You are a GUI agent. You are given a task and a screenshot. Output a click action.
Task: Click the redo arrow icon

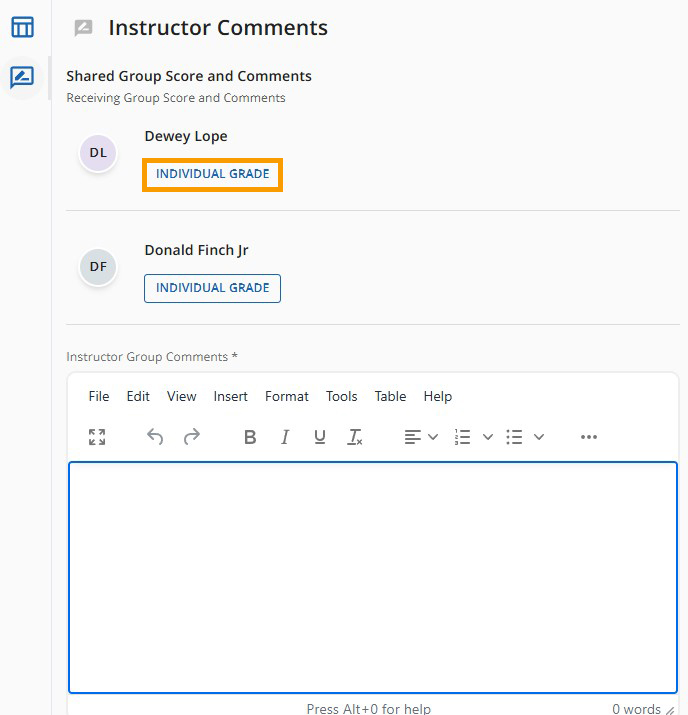pos(191,437)
